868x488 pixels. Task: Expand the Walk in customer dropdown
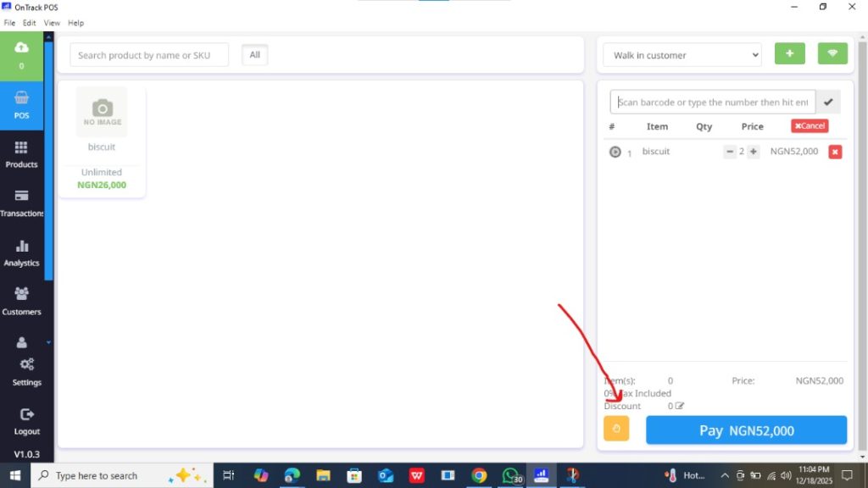pos(682,55)
